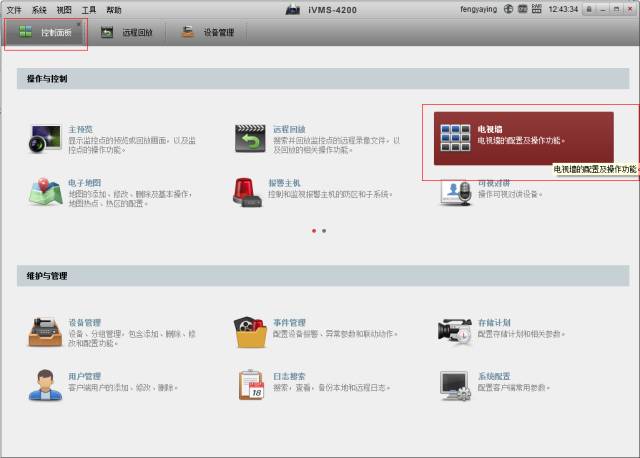Screen dimensions: 640x458
Task: Open the 主预览 (Main View) camera icon
Action: (x=46, y=138)
